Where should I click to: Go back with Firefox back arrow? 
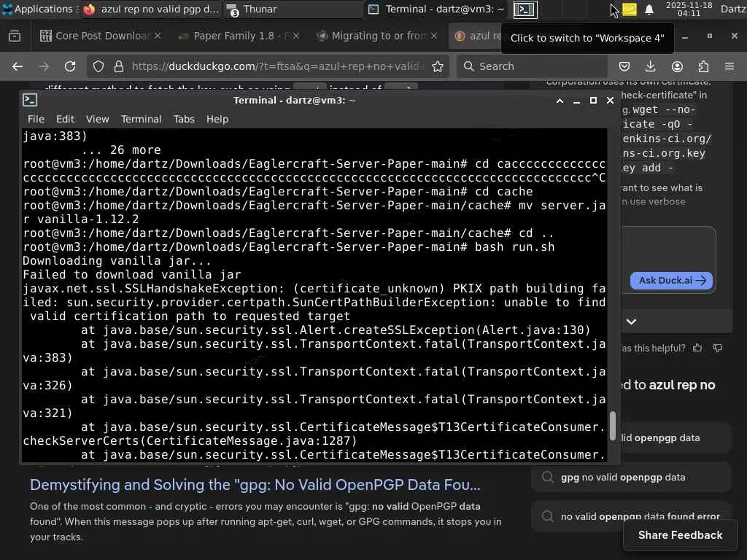(18, 66)
